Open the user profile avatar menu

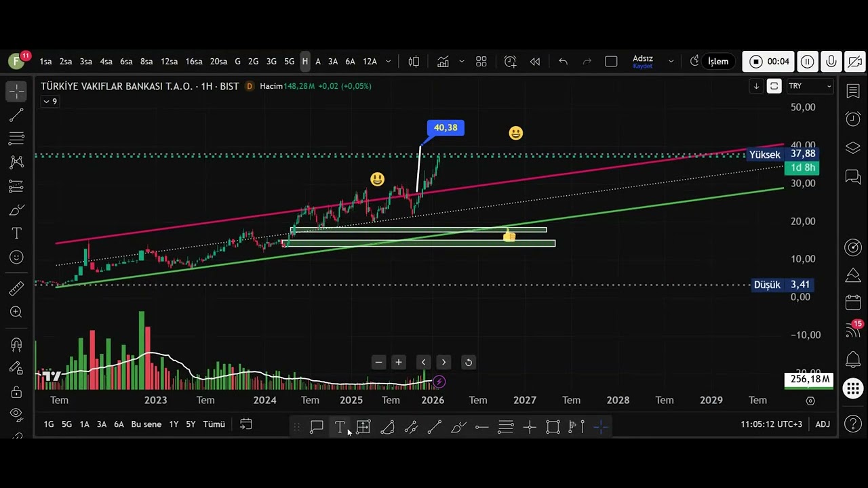click(16, 61)
